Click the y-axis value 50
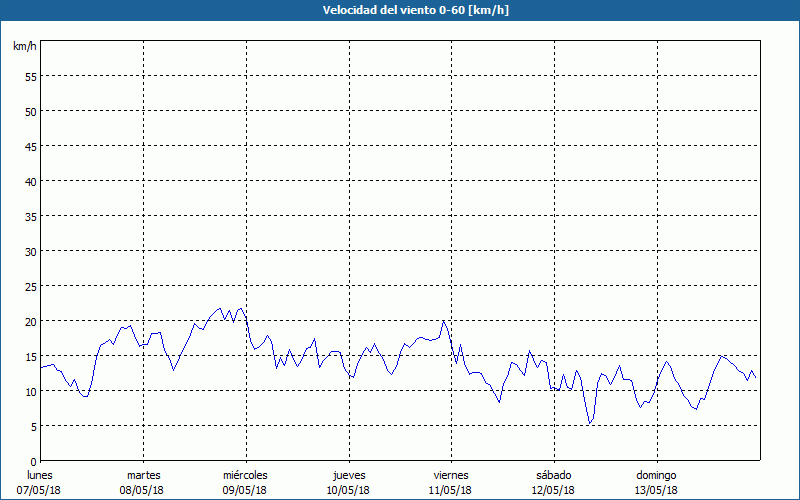The width and height of the screenshot is (800, 500). point(31,112)
